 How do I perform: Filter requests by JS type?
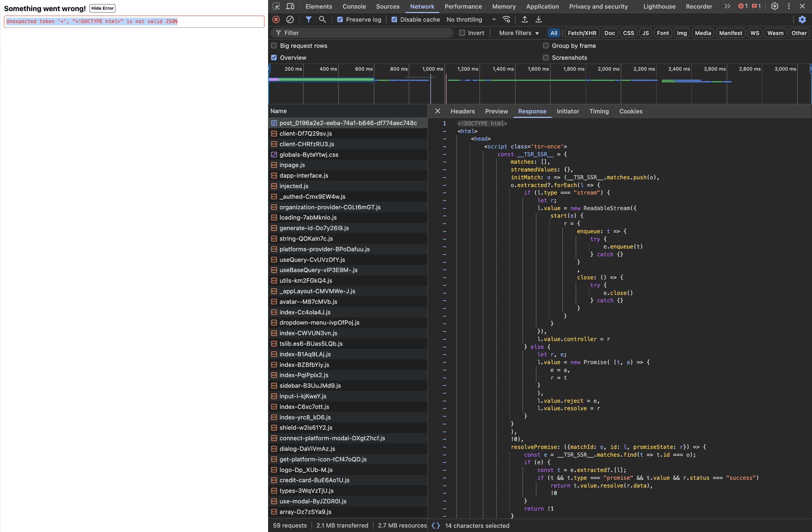(645, 33)
